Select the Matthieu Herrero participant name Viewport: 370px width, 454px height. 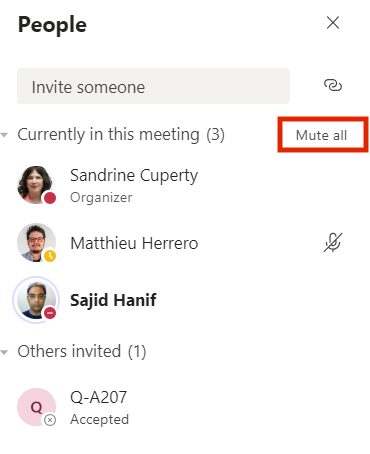(134, 243)
